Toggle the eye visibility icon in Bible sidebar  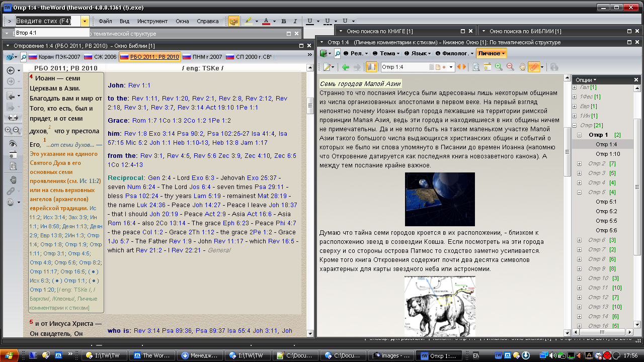point(13,144)
